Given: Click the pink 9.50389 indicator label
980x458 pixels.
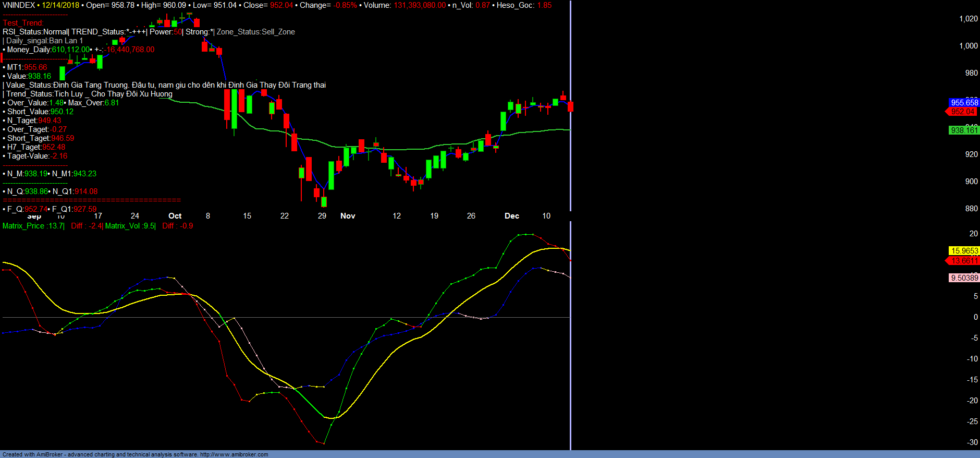Looking at the screenshot, I should tap(964, 278).
